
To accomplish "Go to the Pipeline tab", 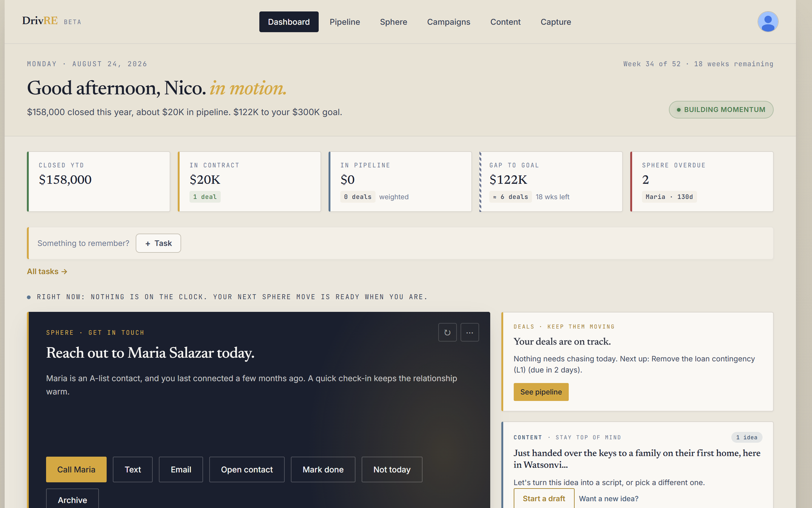I will 345,22.
